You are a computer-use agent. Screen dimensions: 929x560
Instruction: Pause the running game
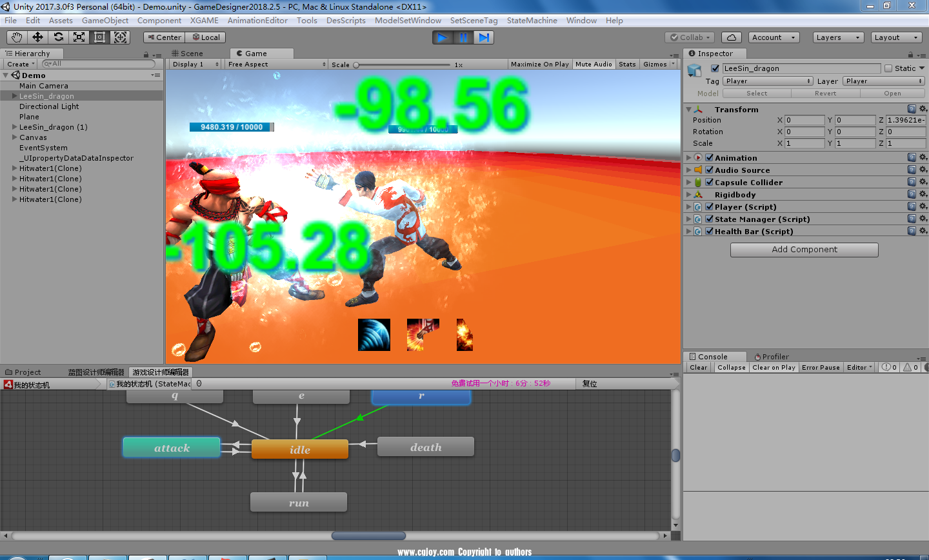click(x=463, y=37)
